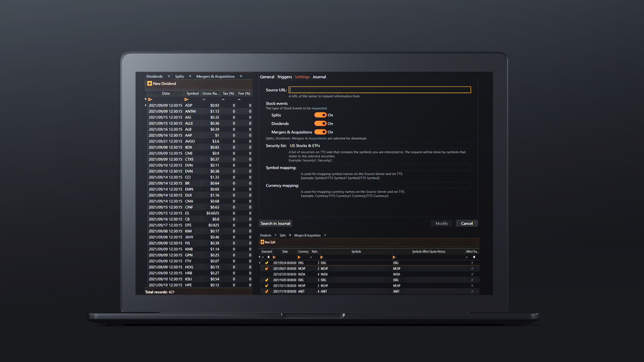Viewport: 644px width, 362px height.
Task: Click the disclosure triangle next to 2021/09/09 ADP row
Action: click(x=144, y=105)
